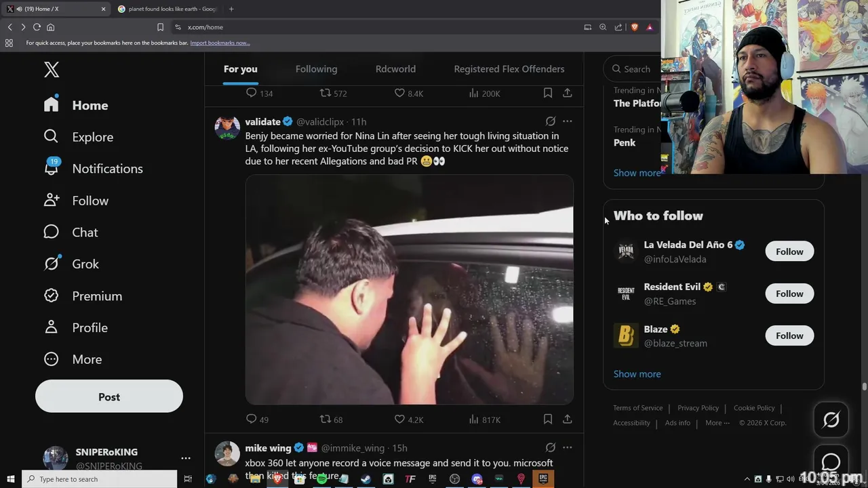868x488 pixels.
Task: Bookmark this page in the address bar
Action: tap(160, 27)
